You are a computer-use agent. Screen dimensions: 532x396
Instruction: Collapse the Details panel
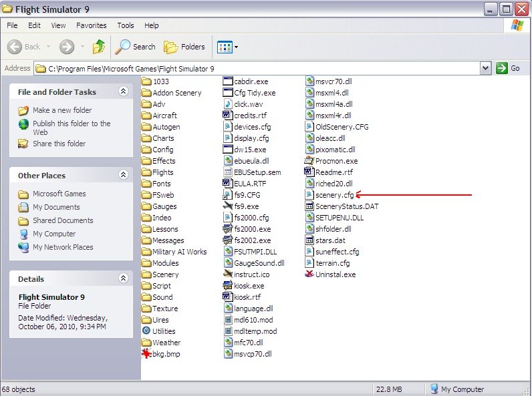(x=123, y=278)
